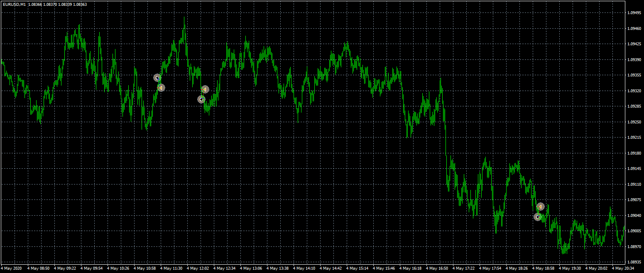Click the '4 May 20:34' time label
Screen dimensions: 644x273
(623, 269)
